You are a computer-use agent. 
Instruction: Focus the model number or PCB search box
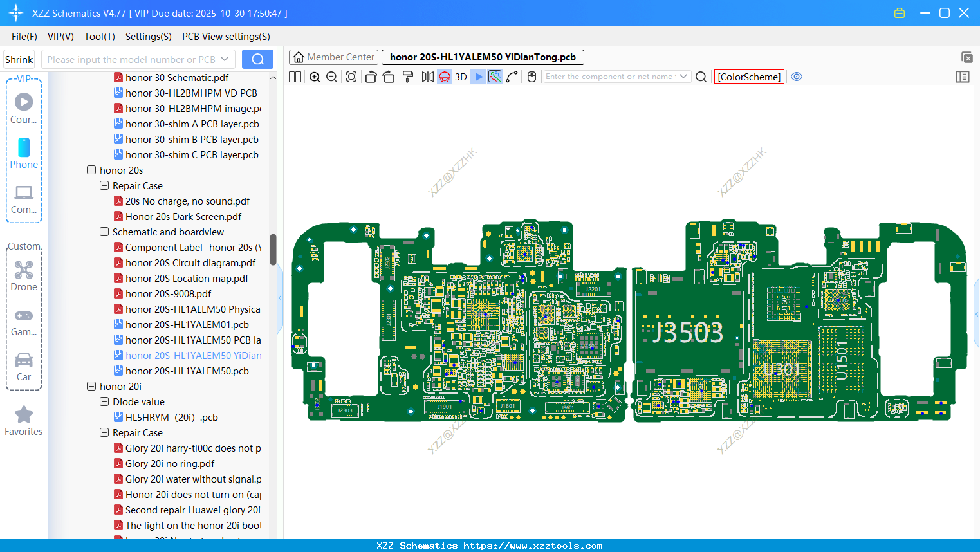131,59
